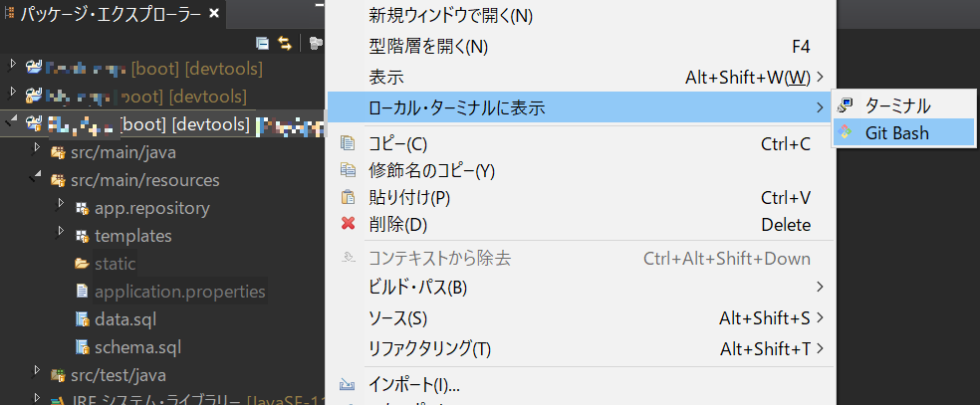This screenshot has height=405, width=980.
Task: Open ローカル・ターミナルに表示 submenu entry
Action: [582, 107]
